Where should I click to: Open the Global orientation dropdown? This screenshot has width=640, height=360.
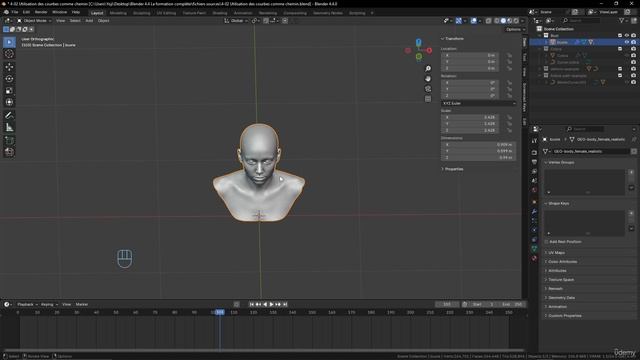click(x=236, y=20)
